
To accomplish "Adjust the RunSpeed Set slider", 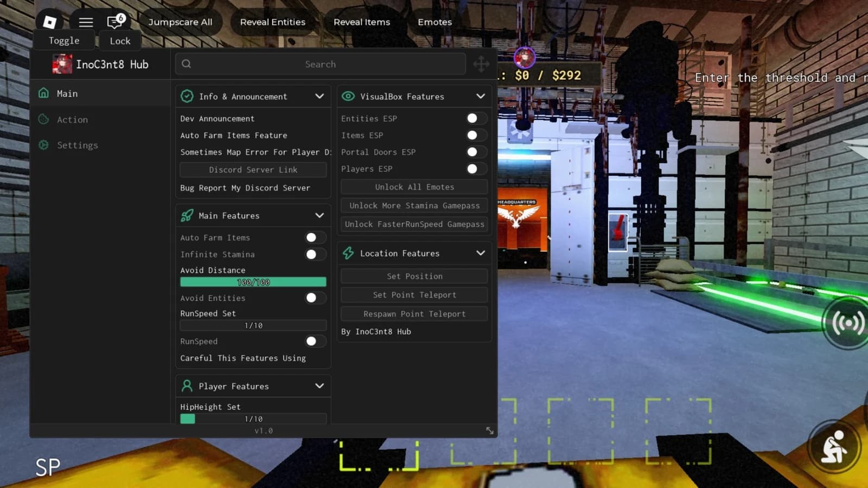I will pyautogui.click(x=253, y=325).
